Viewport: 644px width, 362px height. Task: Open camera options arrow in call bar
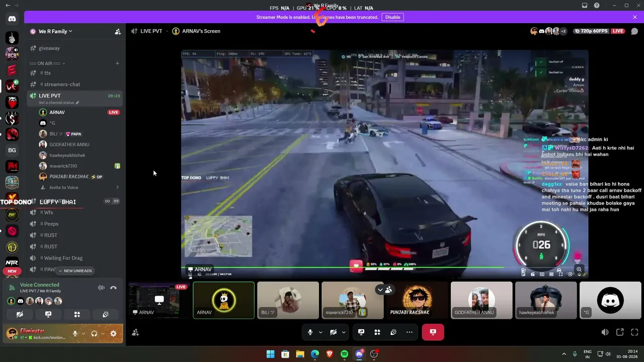tap(344, 332)
